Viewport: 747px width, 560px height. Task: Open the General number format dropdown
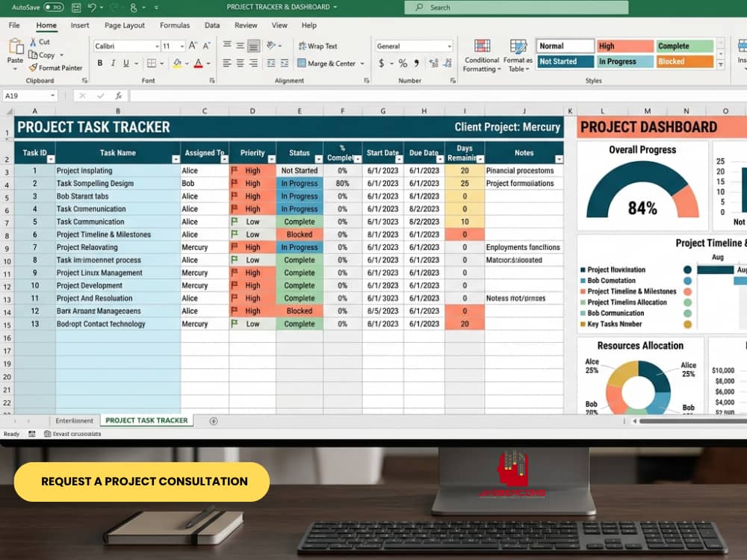tap(449, 46)
